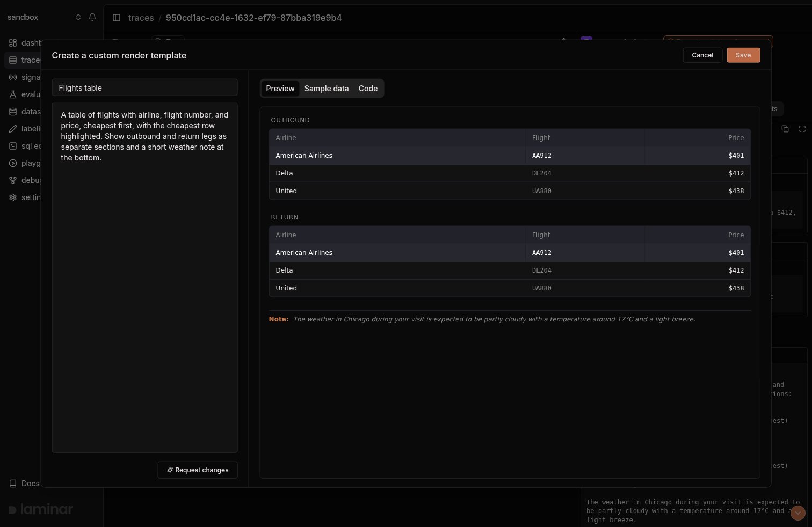
Task: Click the RETURN section heading
Action: [x=284, y=217]
